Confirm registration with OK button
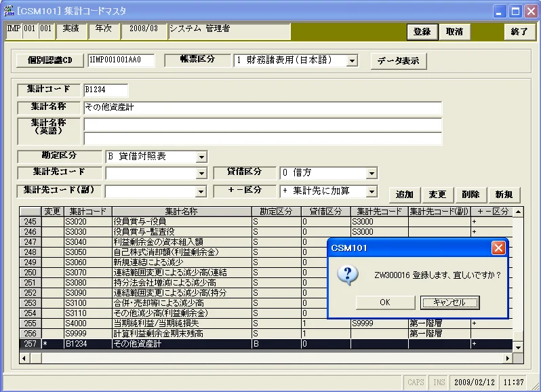 coord(385,302)
